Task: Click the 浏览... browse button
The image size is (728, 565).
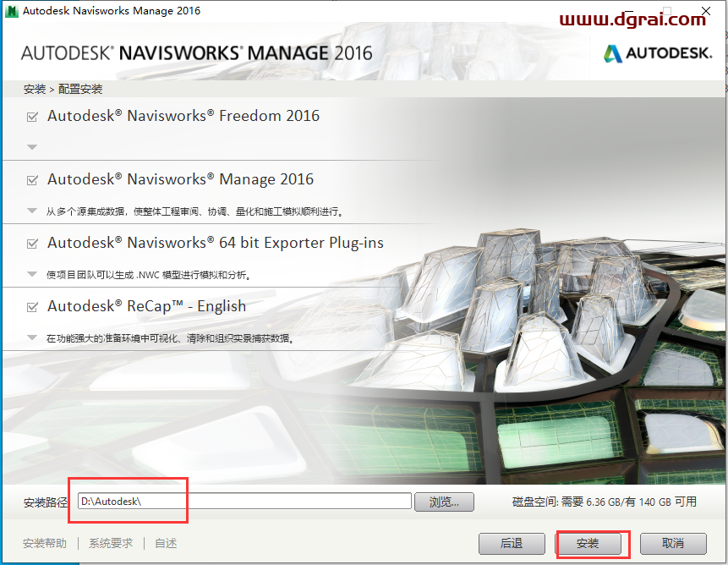Action: click(444, 502)
